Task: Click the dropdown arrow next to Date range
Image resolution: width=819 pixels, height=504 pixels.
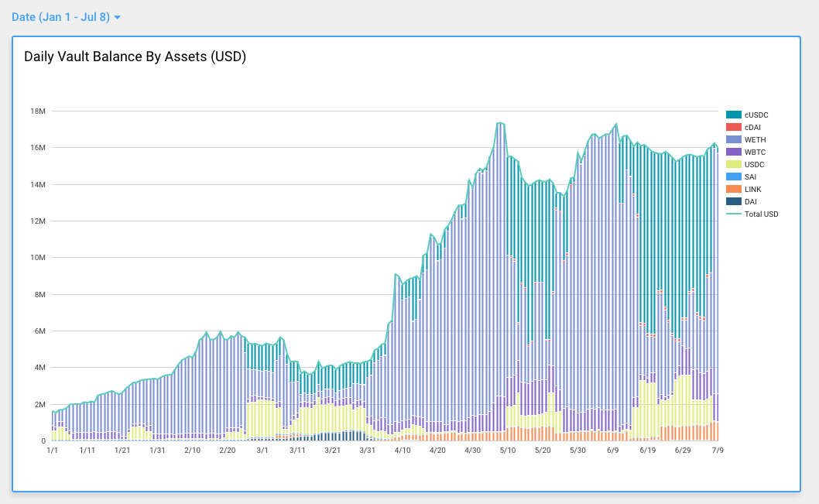Action: (x=117, y=17)
